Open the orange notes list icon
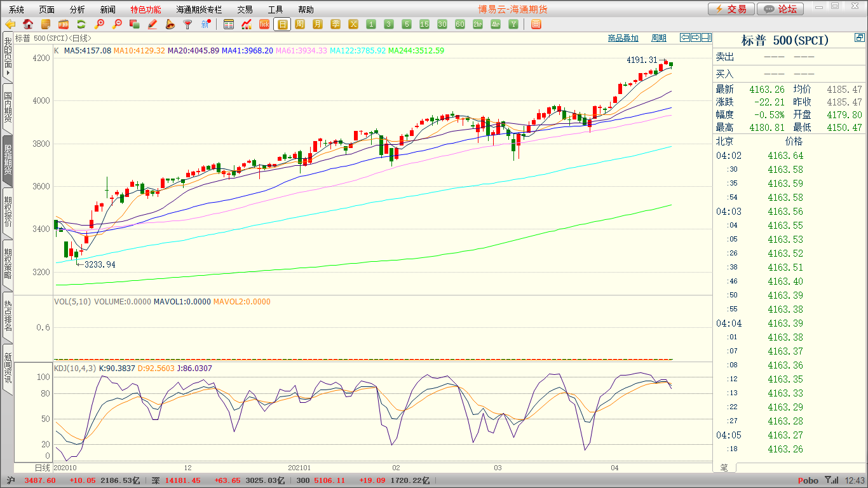The image size is (868, 488). coord(46,24)
